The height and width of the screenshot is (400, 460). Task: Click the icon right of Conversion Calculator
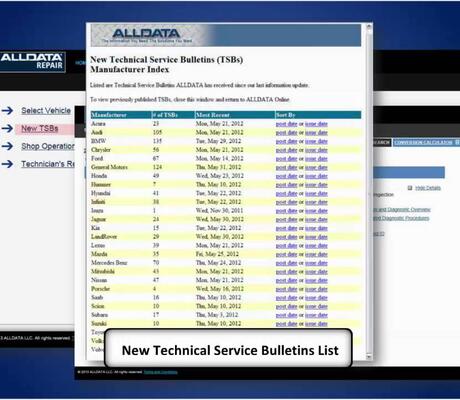click(x=457, y=142)
